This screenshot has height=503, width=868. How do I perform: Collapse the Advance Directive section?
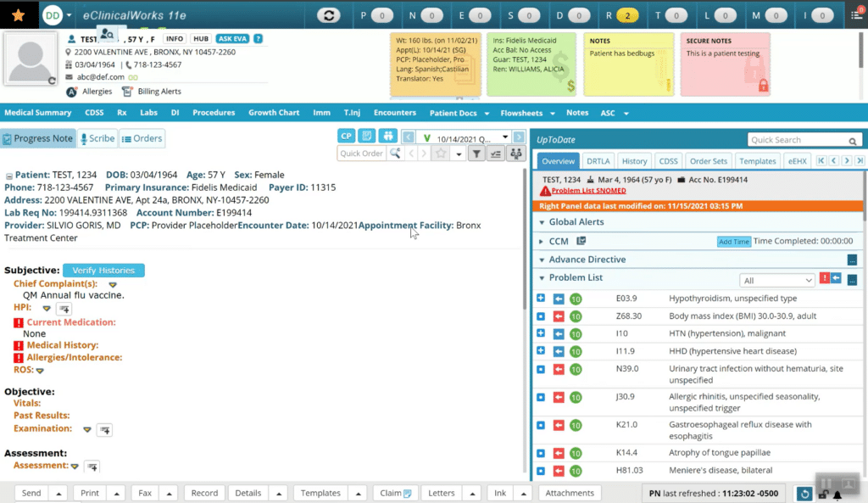[542, 260]
